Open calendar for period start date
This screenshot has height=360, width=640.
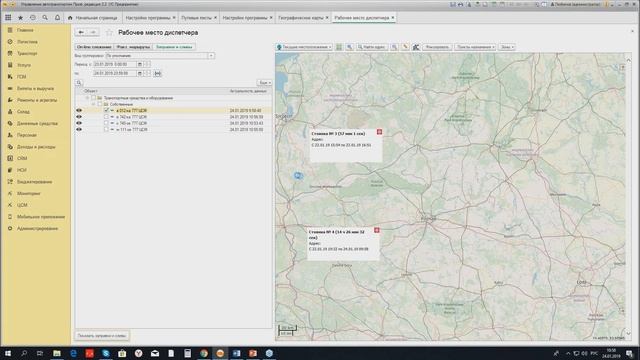coord(140,64)
